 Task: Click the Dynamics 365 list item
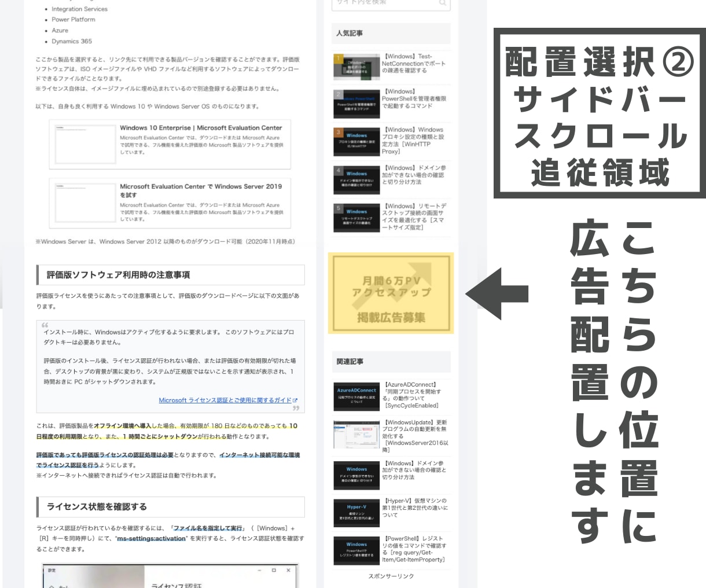(72, 41)
